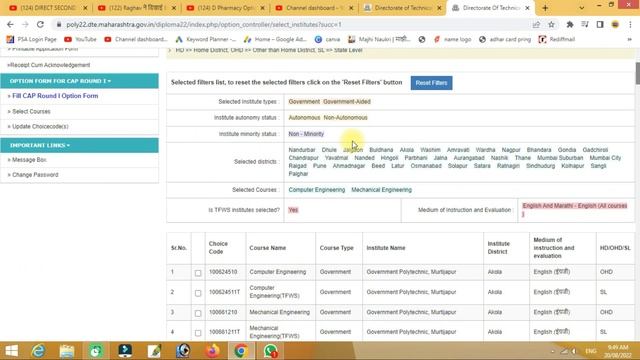640x360 pixels.
Task: Open Chrome three-dot menu
Action: pyautogui.click(x=631, y=24)
